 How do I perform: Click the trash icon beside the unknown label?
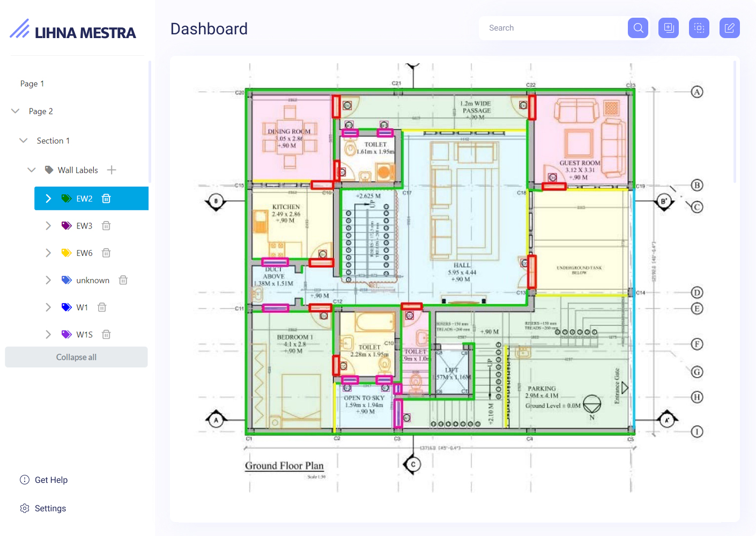point(123,280)
